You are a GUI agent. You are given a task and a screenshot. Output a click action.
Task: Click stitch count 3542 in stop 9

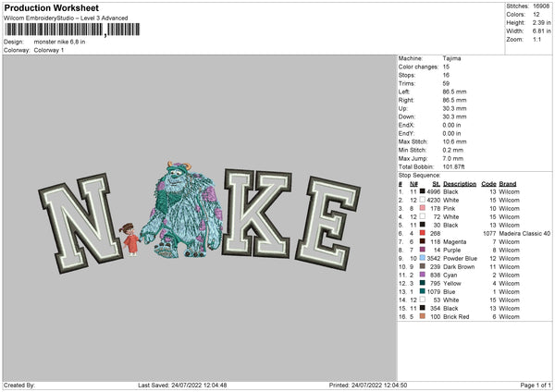coord(434,258)
